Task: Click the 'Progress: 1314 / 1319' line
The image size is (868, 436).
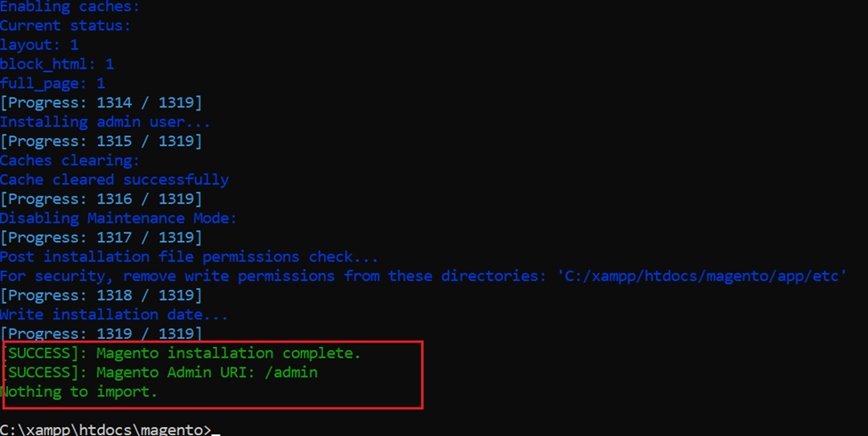Action: [101, 102]
